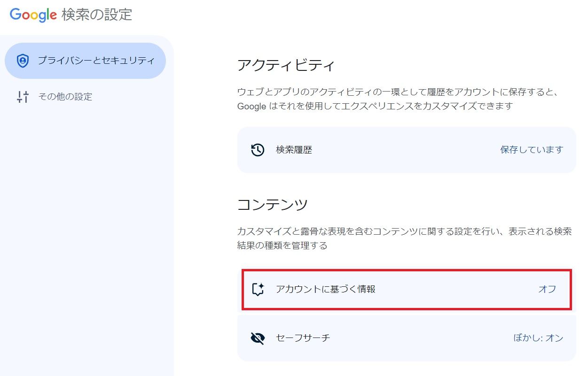Click the 検索の設定 page title
This screenshot has height=376, width=588.
coord(97,15)
